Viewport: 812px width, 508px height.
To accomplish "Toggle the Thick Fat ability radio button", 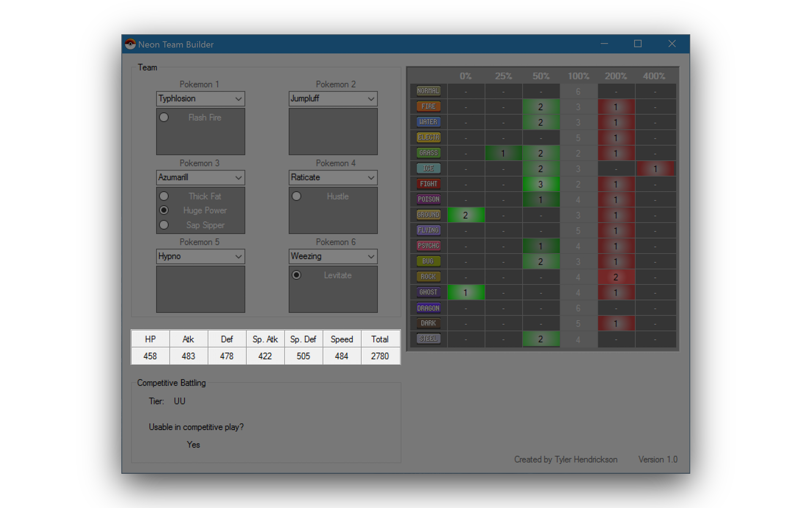I will (x=164, y=196).
